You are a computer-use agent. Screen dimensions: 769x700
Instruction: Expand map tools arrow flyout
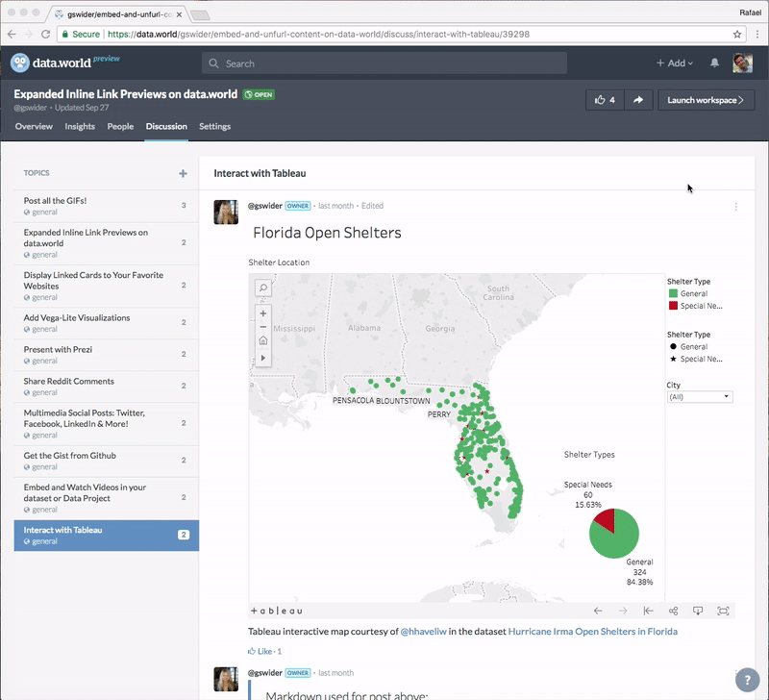click(x=262, y=358)
